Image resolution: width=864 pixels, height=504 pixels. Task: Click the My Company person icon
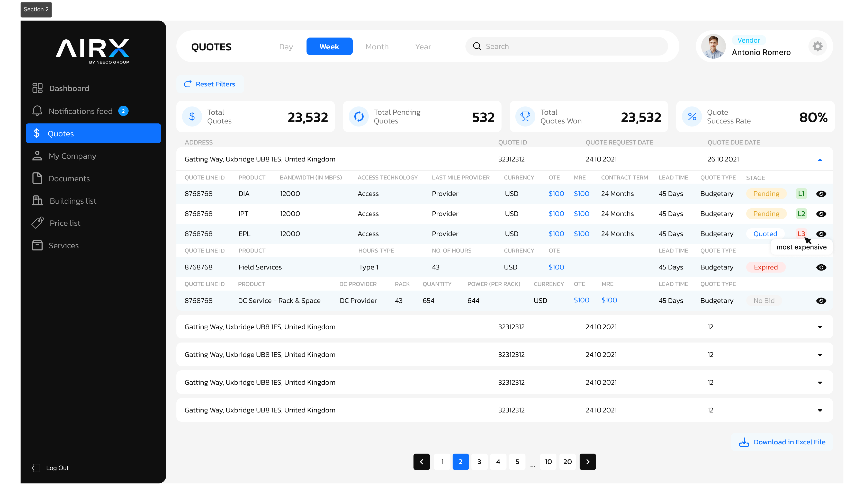click(x=37, y=156)
